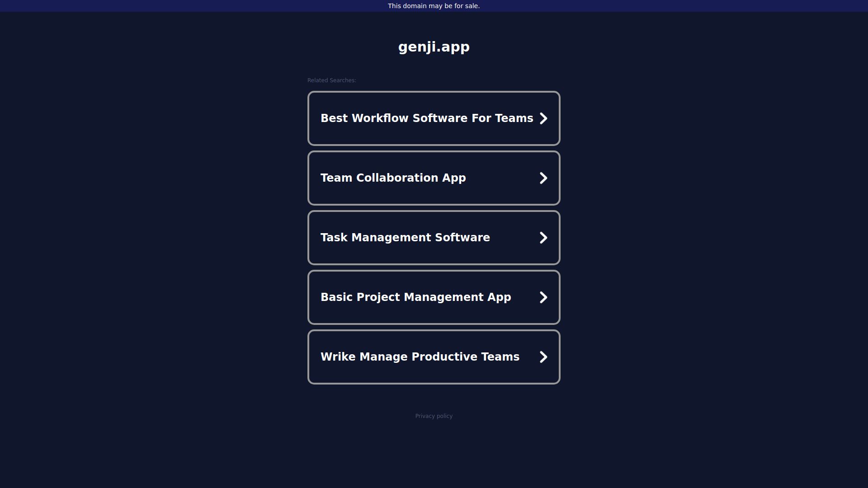
Task: Hit the chevron on Wrike Manage Productive Teams
Action: coord(543,357)
